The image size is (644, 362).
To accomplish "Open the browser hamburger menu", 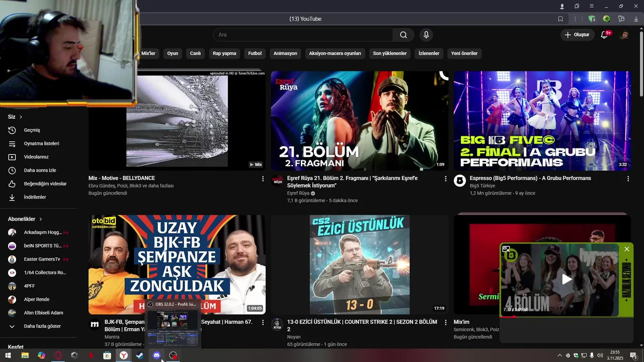I will [x=592, y=6].
